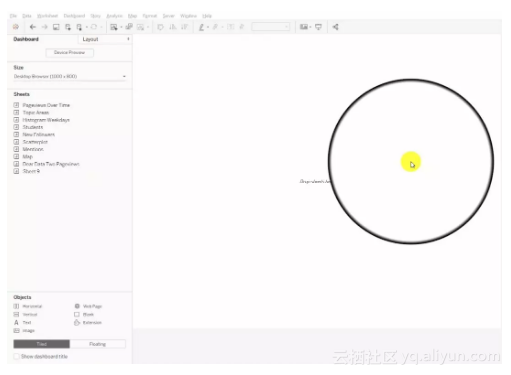This screenshot has height=375, width=511.
Task: Open the Dashboard menu
Action: [74, 16]
